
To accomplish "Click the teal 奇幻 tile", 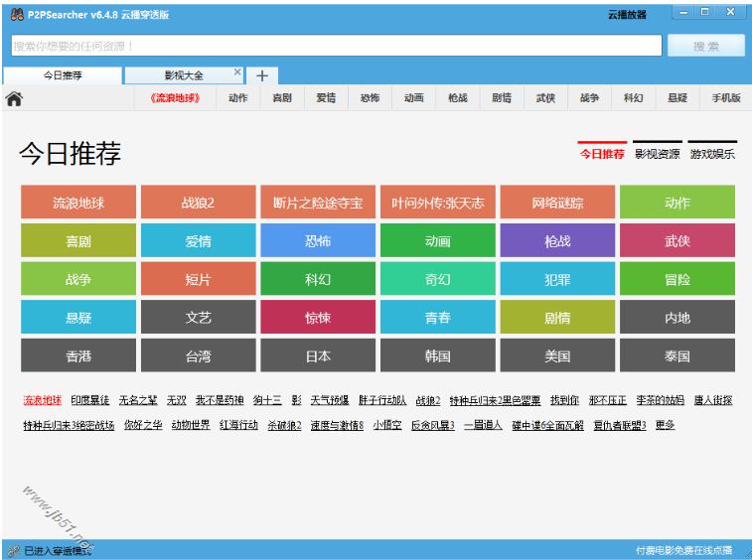I will (x=438, y=279).
